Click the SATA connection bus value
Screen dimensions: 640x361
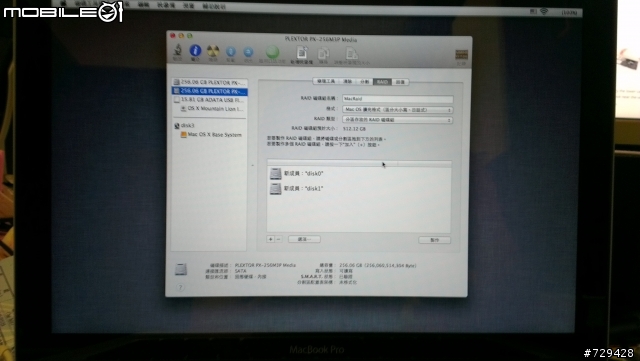point(240,271)
